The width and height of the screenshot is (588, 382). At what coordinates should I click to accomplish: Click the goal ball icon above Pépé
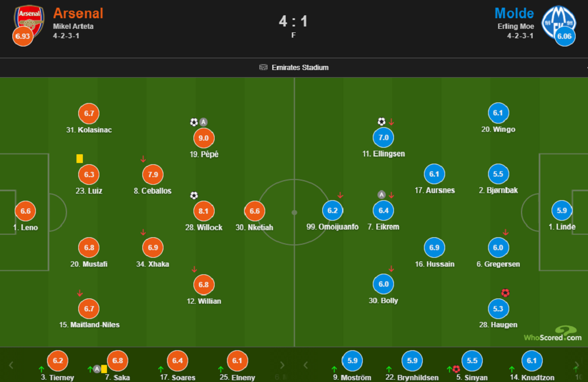coord(194,122)
